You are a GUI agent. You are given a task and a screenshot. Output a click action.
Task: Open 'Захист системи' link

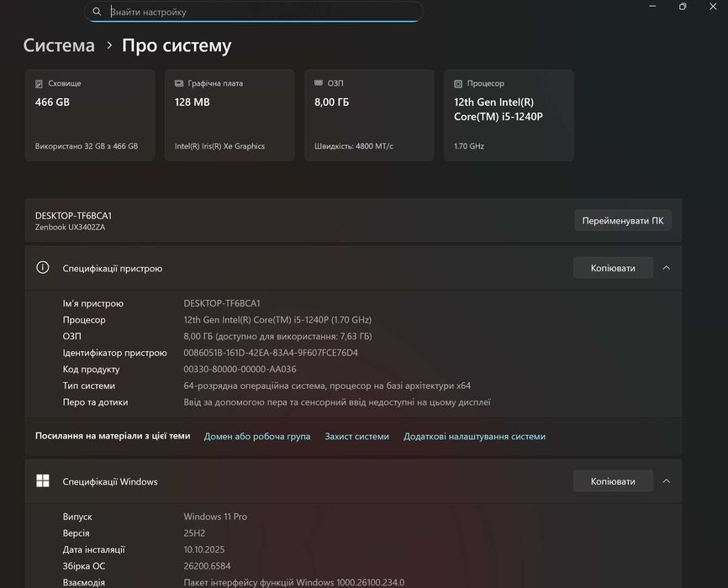357,436
